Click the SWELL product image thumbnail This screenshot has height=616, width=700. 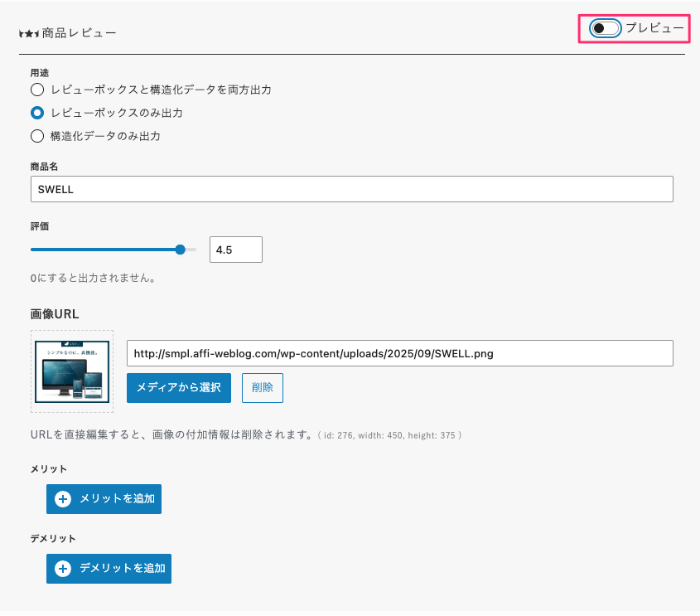point(72,371)
